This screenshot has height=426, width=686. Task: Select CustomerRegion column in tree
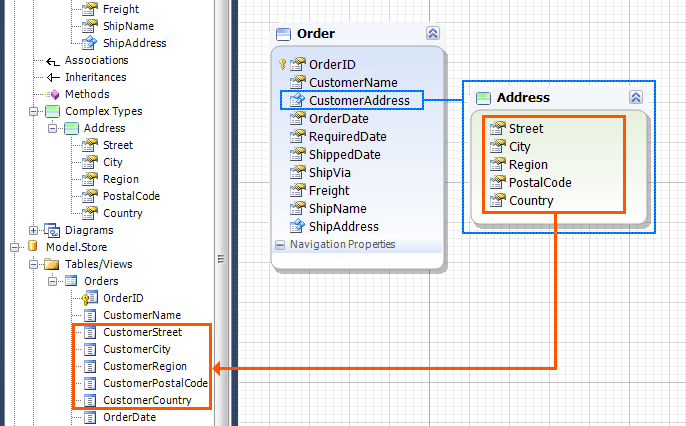(x=145, y=367)
